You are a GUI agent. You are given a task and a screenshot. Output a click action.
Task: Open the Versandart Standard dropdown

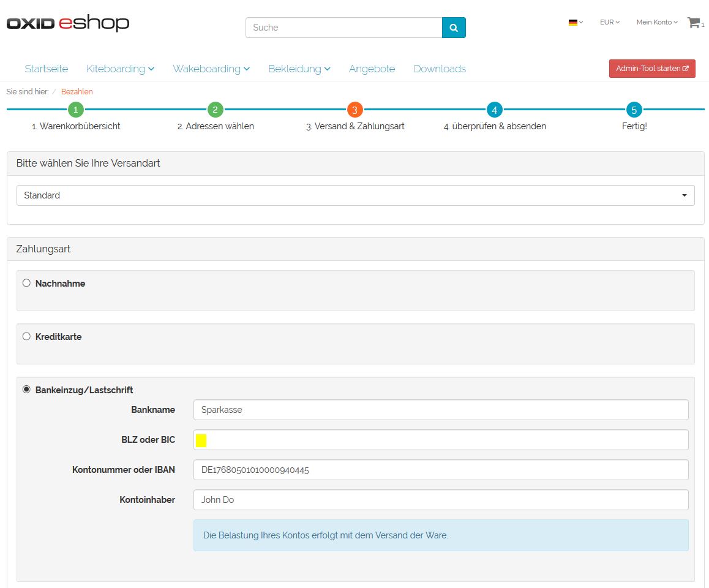pyautogui.click(x=355, y=195)
